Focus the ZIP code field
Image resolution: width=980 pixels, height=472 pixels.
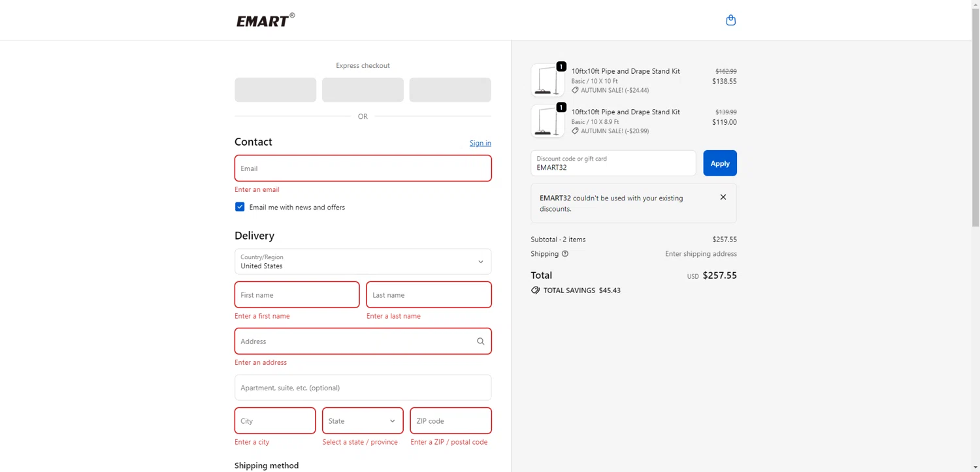pyautogui.click(x=450, y=421)
